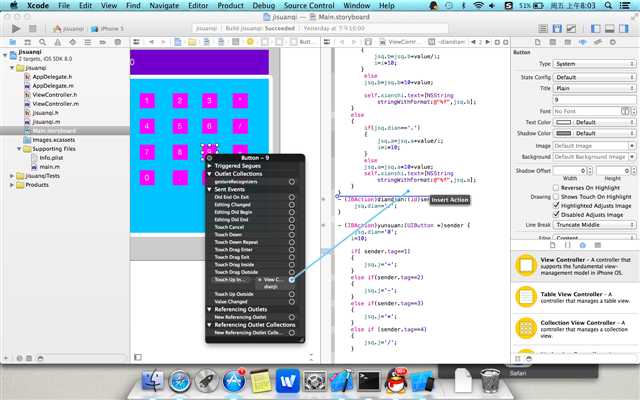Select calculator button 0 on canvas
Viewport: 640px width, 400px height.
pyautogui.click(x=147, y=178)
